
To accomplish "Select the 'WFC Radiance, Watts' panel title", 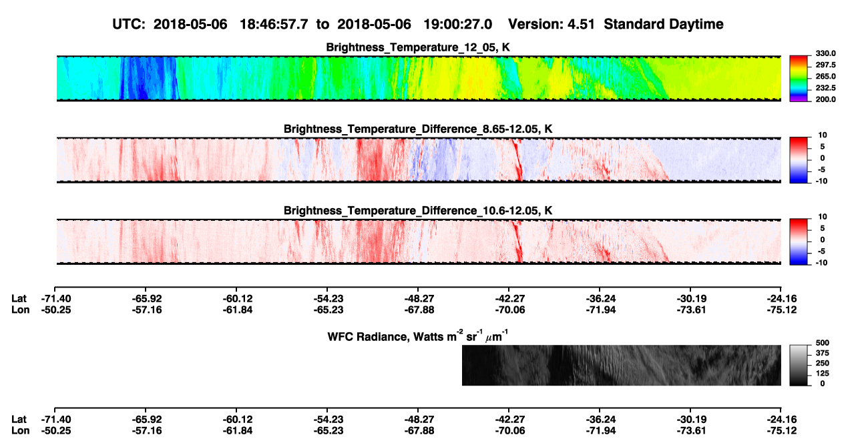I will click(x=419, y=335).
